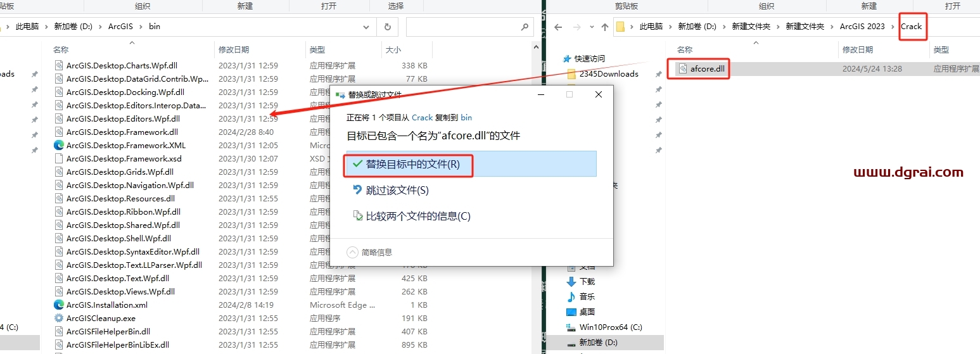Click the 音乐 music note icon
This screenshot has height=354, width=980.
coord(571,296)
